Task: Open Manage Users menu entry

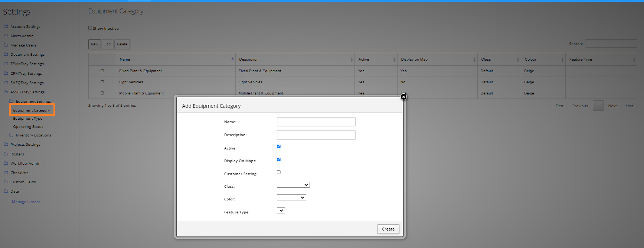Action: point(23,45)
